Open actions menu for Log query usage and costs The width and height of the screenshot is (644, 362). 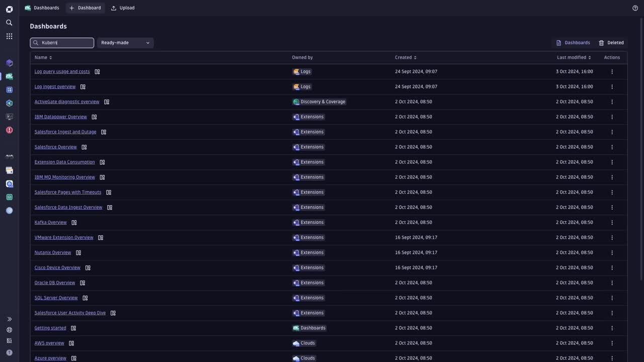click(612, 72)
